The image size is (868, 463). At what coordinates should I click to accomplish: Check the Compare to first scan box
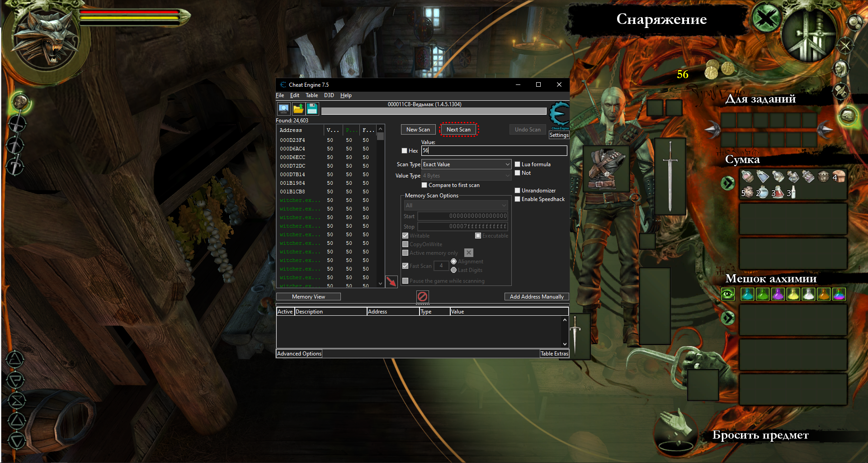(425, 185)
